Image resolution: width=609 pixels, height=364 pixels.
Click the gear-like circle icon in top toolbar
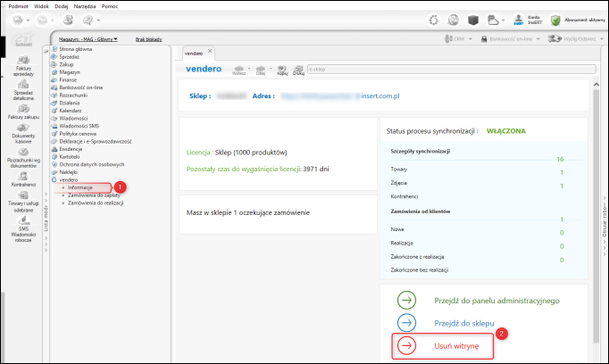433,20
